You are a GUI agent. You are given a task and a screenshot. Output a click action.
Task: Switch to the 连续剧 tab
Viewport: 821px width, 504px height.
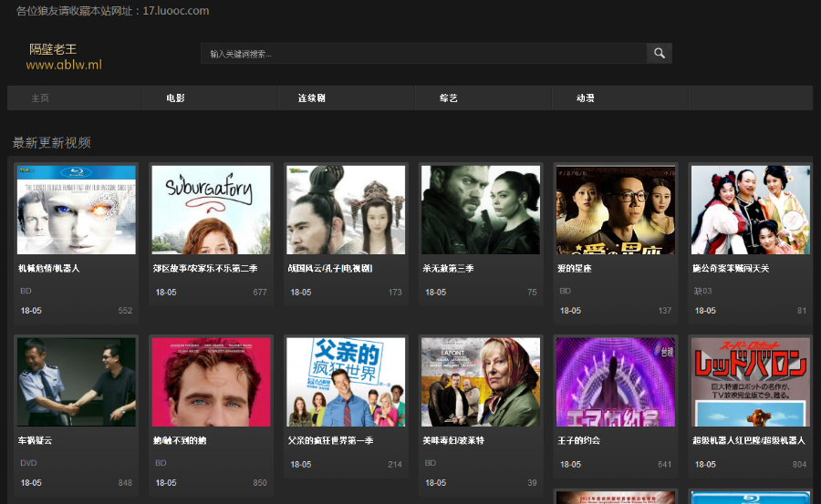pos(312,98)
